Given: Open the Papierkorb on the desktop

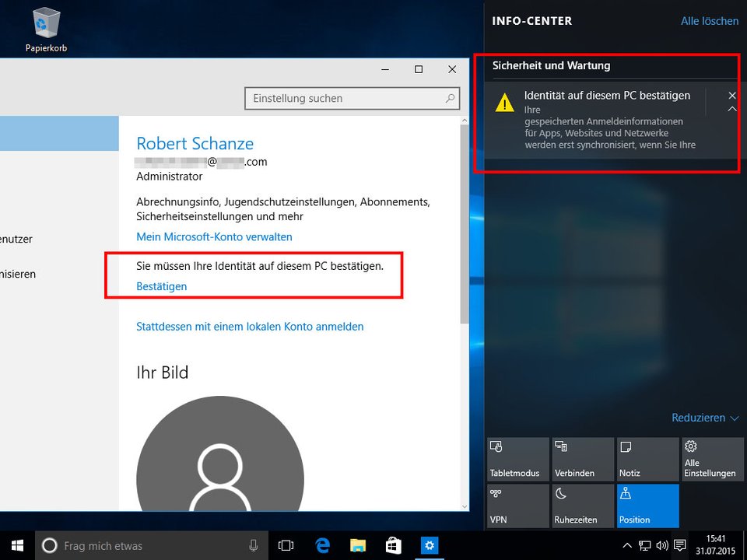Looking at the screenshot, I should [44, 23].
